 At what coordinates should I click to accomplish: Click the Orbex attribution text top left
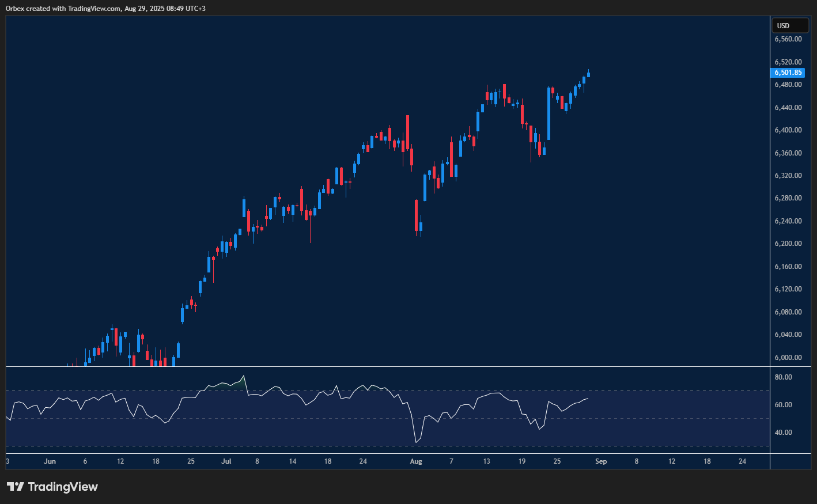104,8
